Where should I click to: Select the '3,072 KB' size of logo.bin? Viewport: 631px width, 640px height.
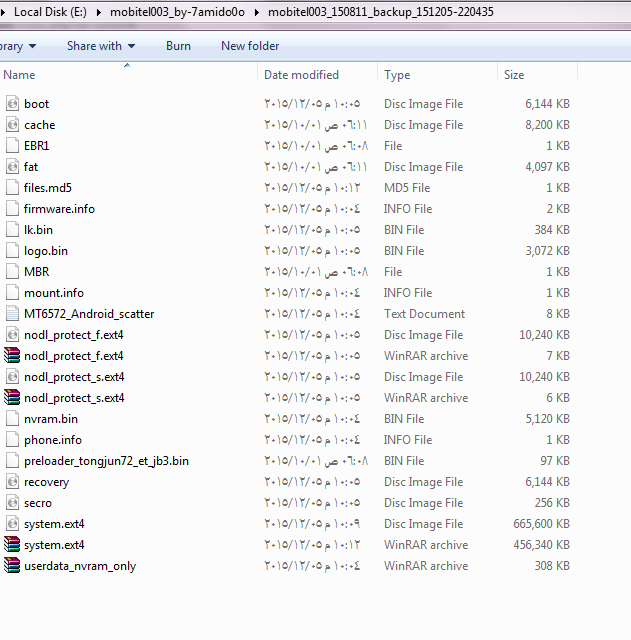[547, 251]
